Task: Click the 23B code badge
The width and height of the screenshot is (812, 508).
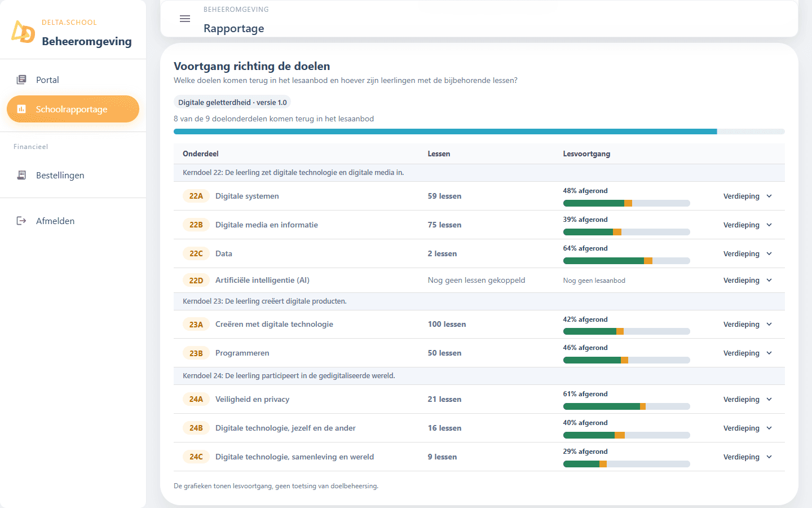Action: (x=196, y=353)
